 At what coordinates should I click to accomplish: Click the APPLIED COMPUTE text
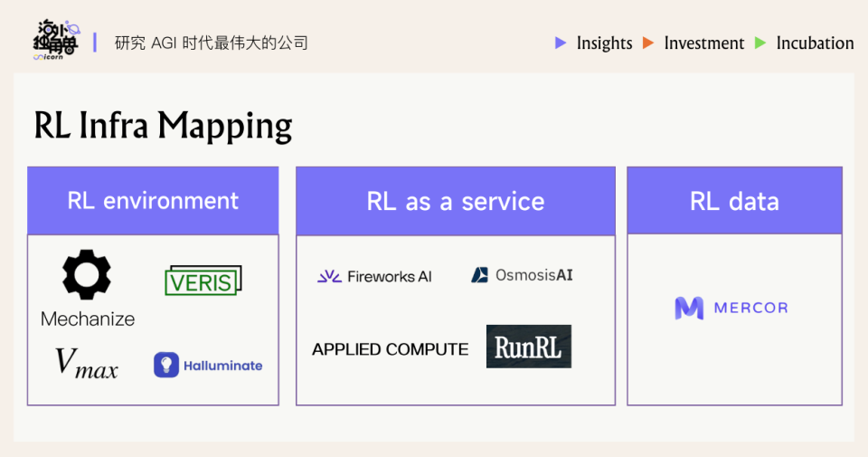pos(391,349)
